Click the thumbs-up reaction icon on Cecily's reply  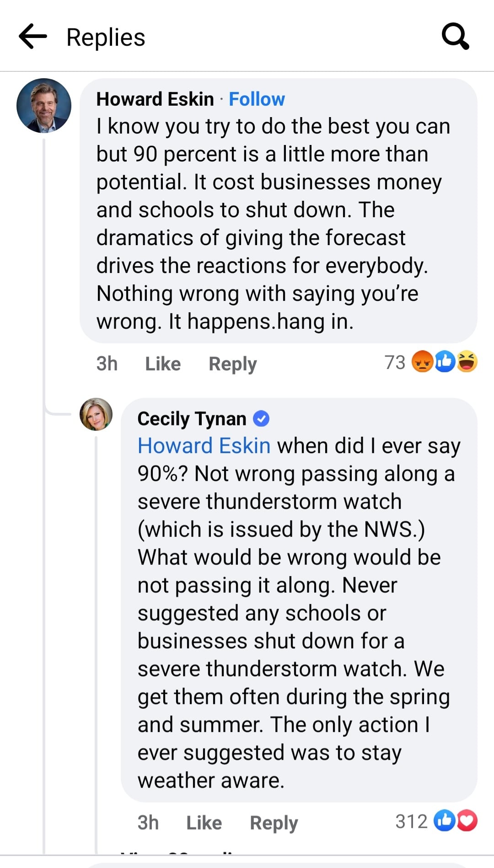(x=444, y=821)
